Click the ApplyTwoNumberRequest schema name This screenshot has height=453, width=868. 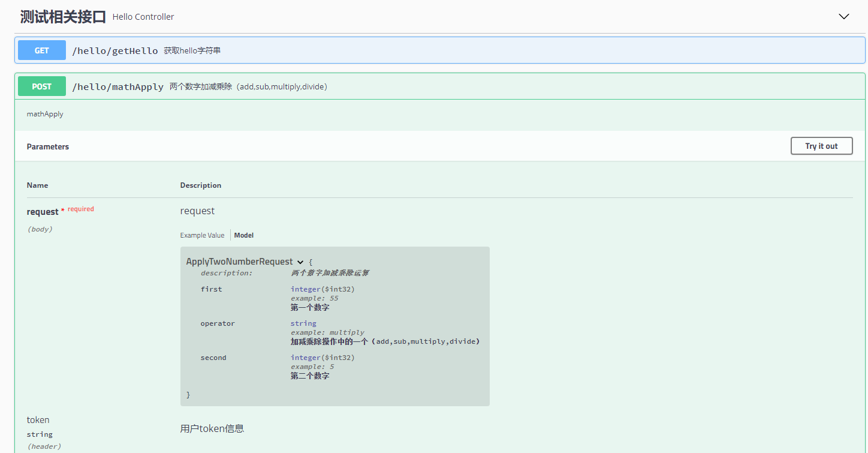tap(240, 262)
